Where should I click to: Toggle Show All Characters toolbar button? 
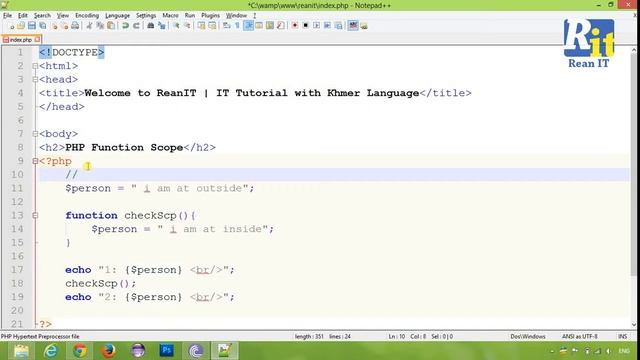pos(237,26)
